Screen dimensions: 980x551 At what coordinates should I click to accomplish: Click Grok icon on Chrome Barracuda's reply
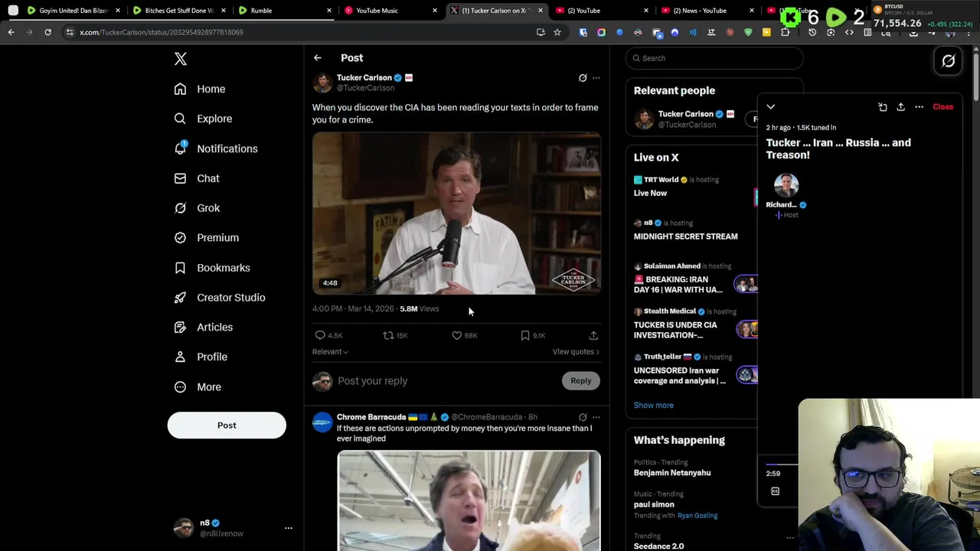pyautogui.click(x=583, y=418)
